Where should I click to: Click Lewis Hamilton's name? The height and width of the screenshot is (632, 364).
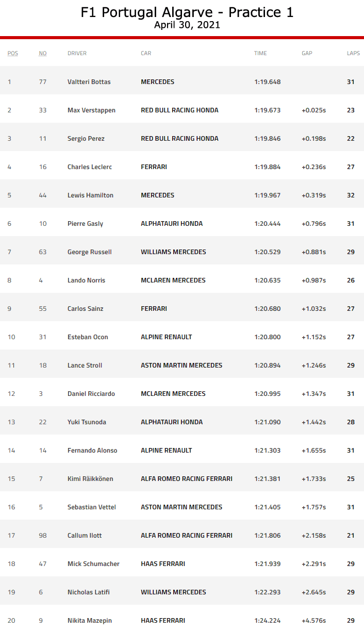(90, 195)
